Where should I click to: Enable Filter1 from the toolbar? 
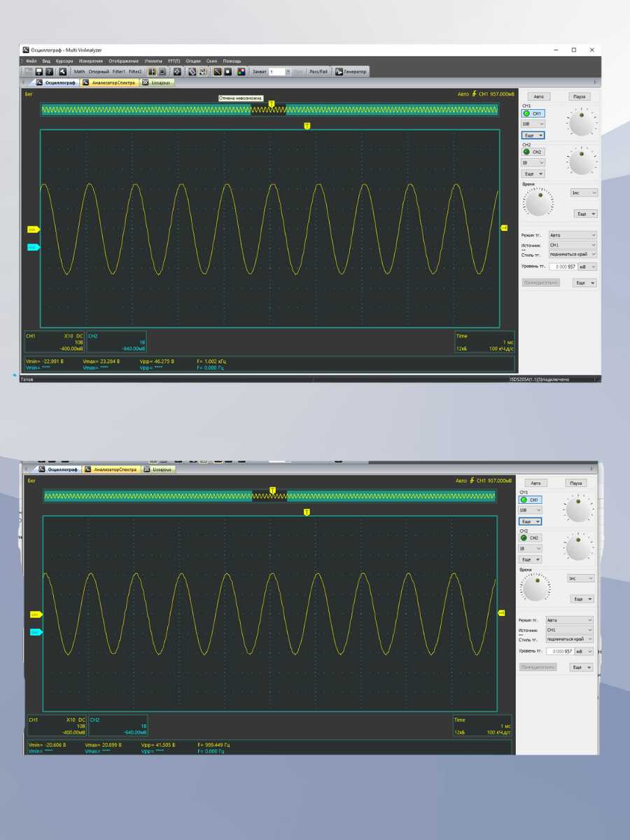tap(118, 71)
